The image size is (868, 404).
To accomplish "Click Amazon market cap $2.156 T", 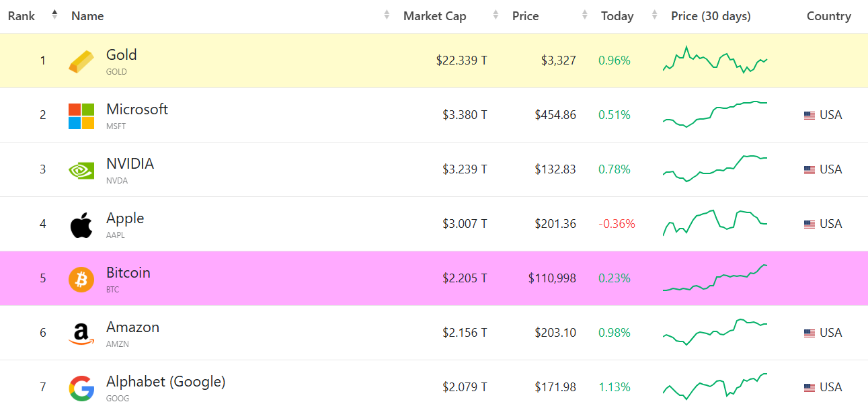I will 465,333.
